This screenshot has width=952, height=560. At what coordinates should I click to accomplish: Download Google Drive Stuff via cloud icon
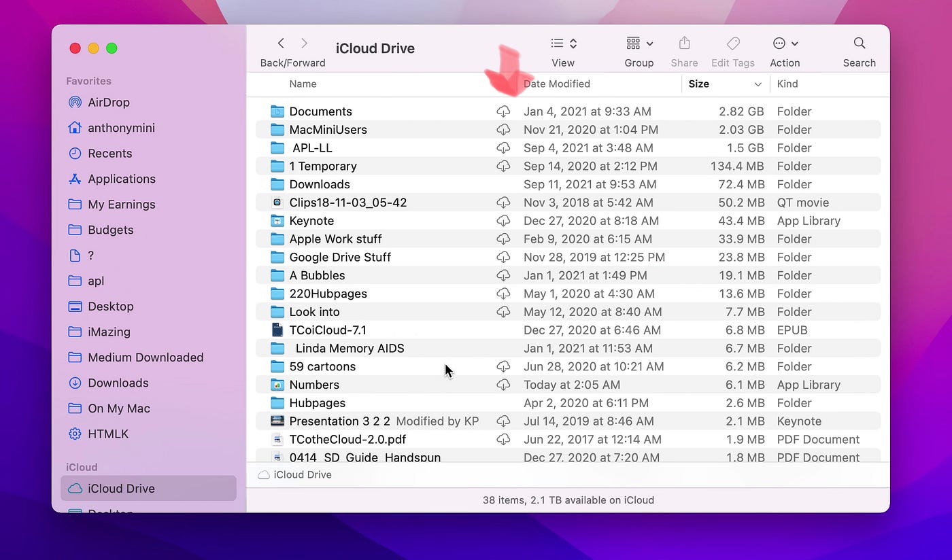pyautogui.click(x=503, y=257)
